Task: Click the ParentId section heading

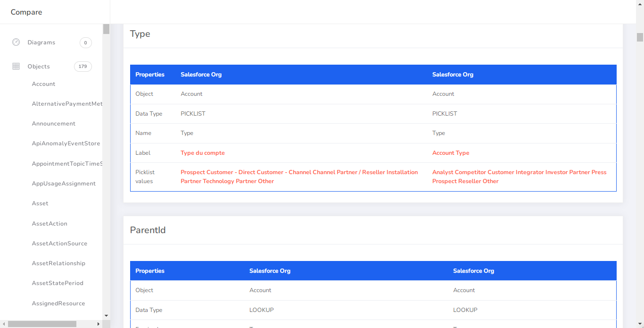Action: click(x=148, y=230)
